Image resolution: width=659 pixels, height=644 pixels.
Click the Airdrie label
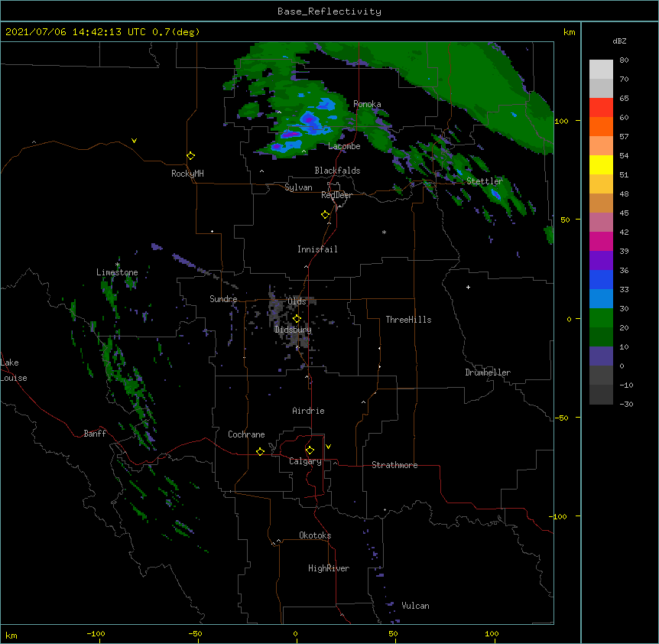tap(309, 411)
